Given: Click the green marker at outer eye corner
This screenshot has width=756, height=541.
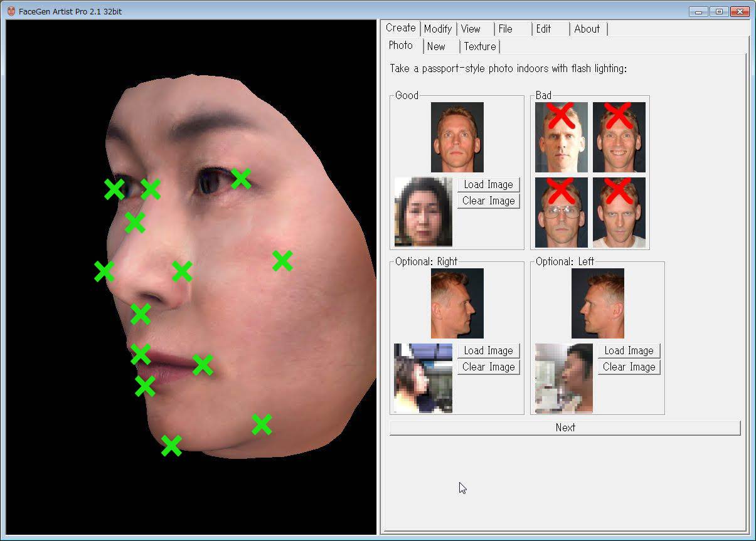Looking at the screenshot, I should coord(241,179).
